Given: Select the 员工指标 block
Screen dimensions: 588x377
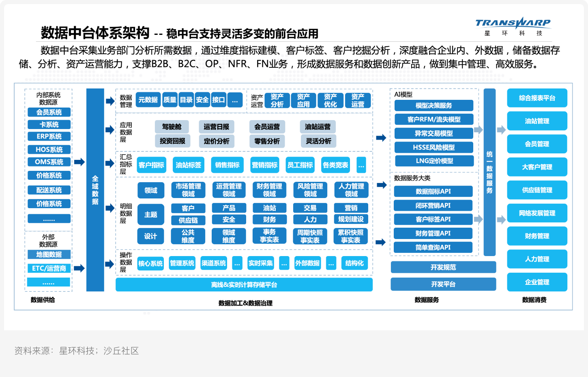Looking at the screenshot, I should coord(300,165).
